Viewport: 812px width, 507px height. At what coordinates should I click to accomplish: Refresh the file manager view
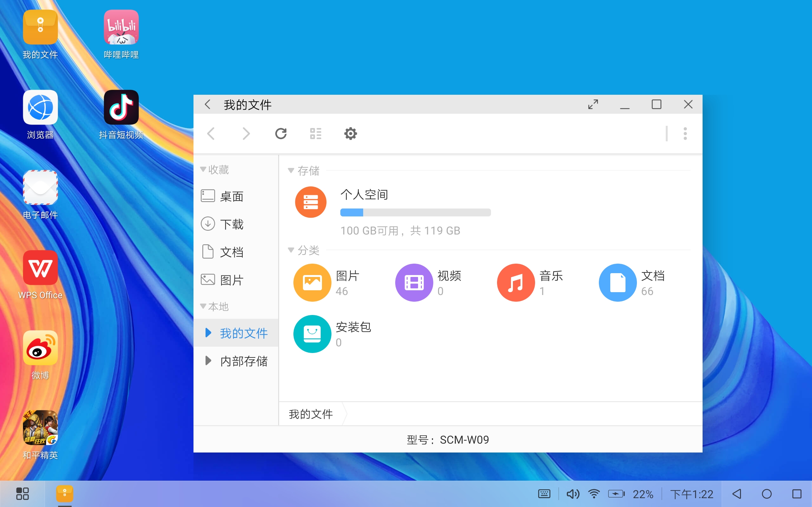pyautogui.click(x=281, y=133)
